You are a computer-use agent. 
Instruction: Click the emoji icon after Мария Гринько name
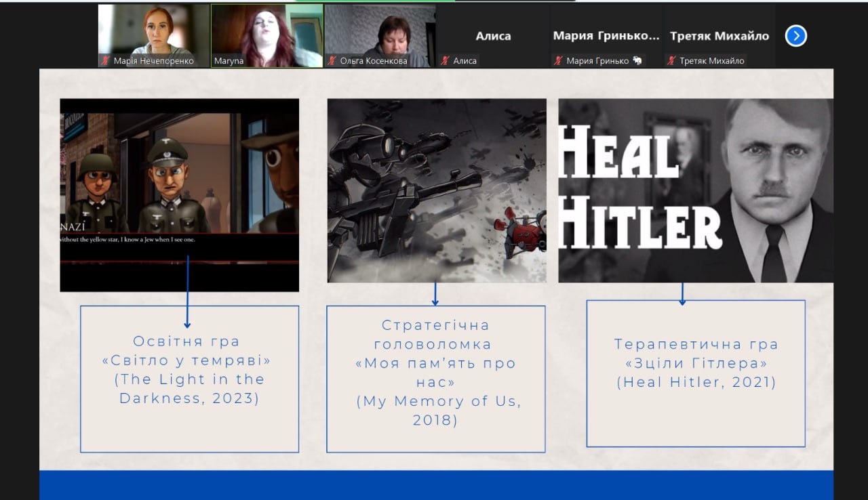(637, 61)
